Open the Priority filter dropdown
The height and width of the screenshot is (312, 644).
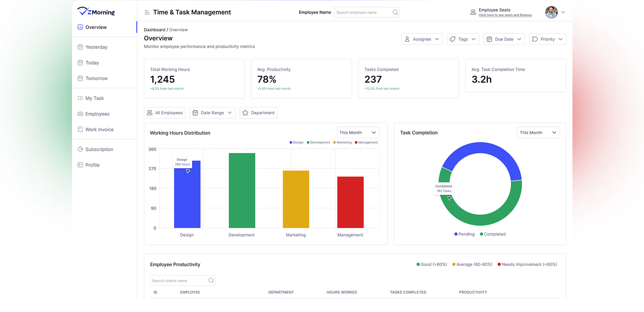[x=548, y=39]
